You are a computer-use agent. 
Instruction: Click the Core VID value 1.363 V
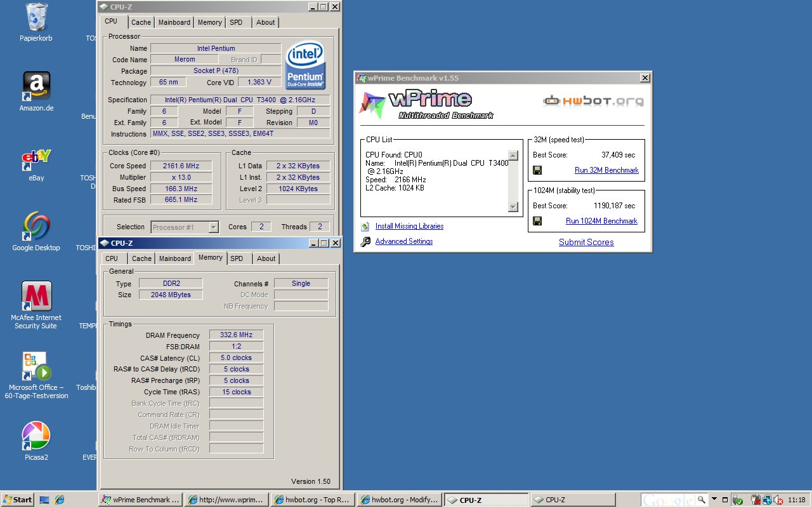(259, 83)
